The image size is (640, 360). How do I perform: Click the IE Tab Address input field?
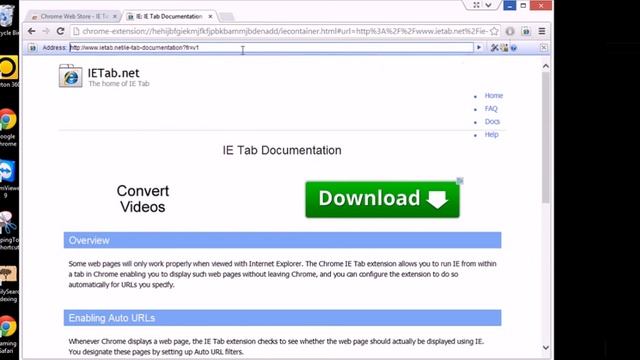coord(271,48)
